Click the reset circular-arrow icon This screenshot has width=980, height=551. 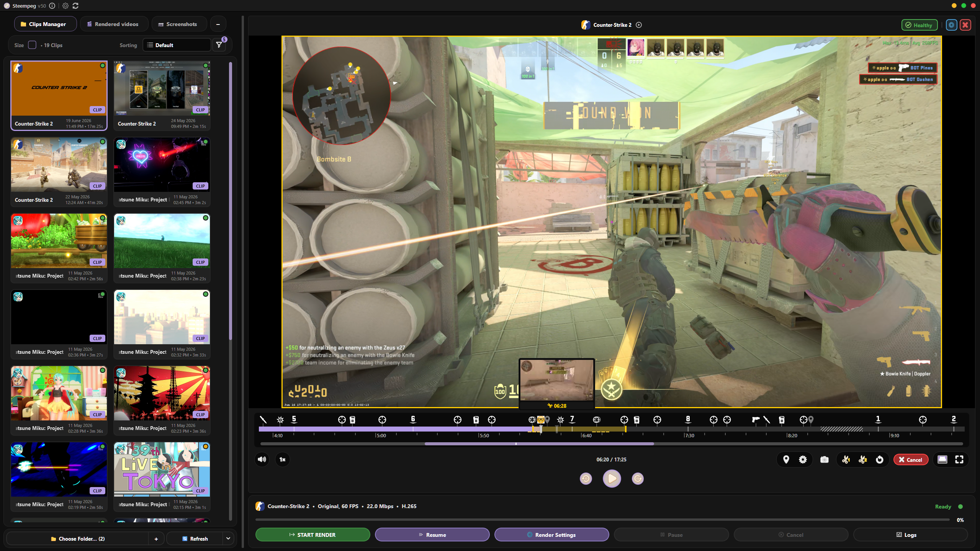(880, 459)
